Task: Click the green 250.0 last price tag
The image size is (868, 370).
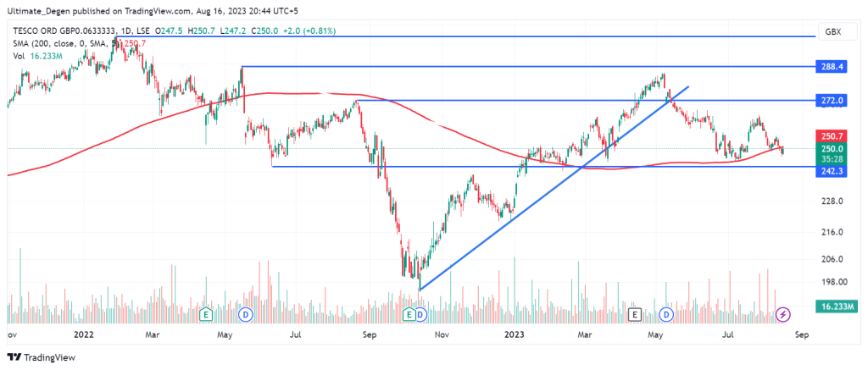Action: coord(832,149)
